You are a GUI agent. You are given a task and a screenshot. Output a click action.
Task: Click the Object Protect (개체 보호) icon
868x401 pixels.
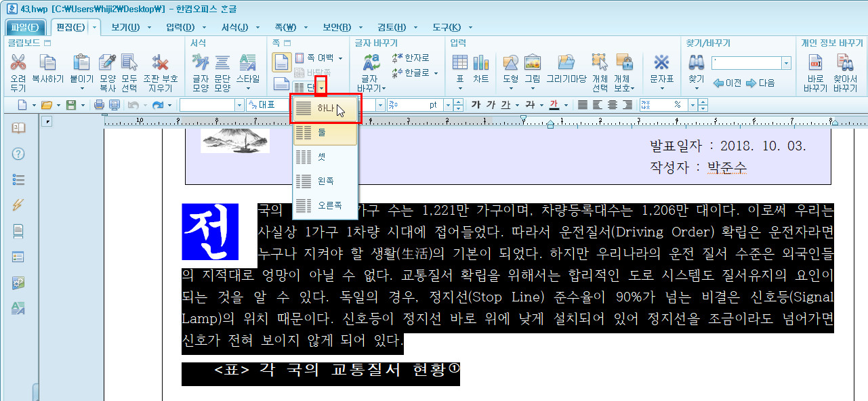pos(623,62)
